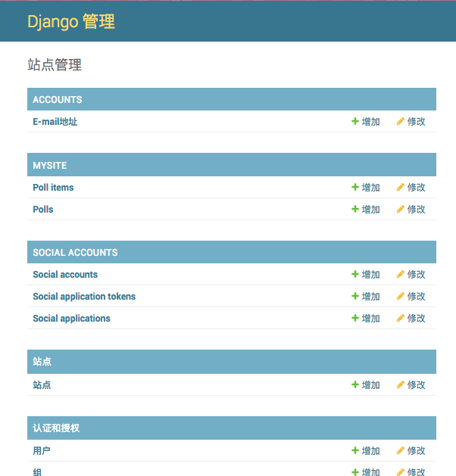This screenshot has height=476, width=456.
Task: Click 增加 text for E-mail地址
Action: pyautogui.click(x=371, y=121)
